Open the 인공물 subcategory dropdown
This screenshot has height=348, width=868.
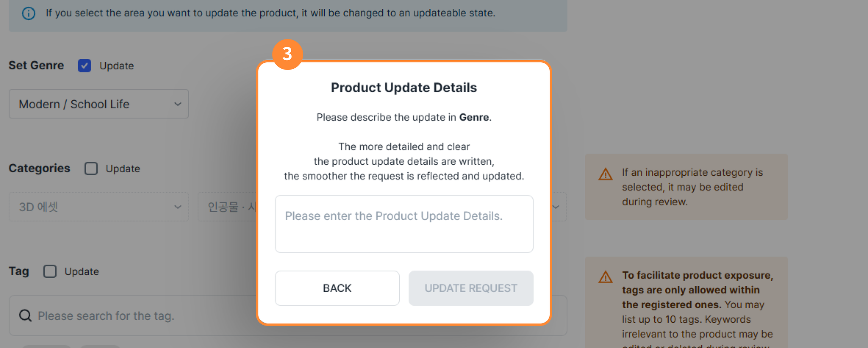pyautogui.click(x=228, y=207)
